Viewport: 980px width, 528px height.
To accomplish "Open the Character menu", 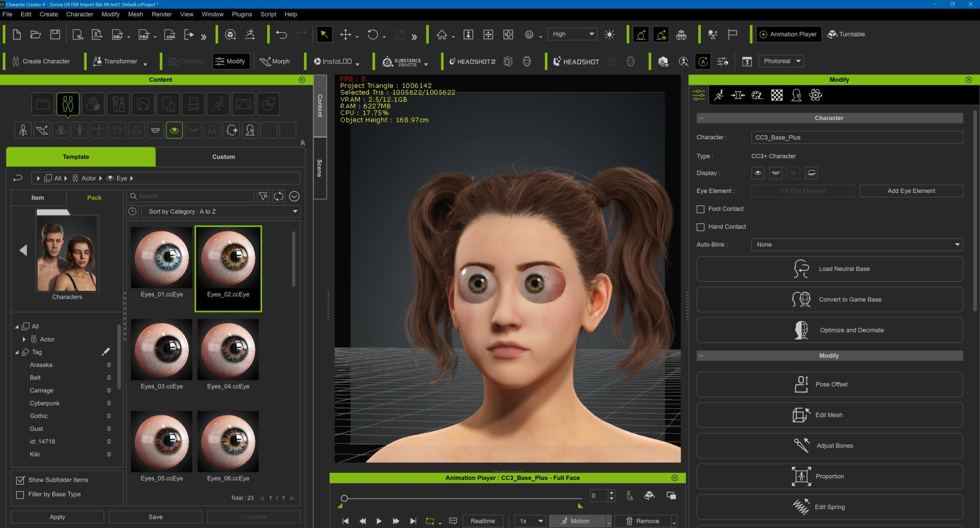I will 79,14.
